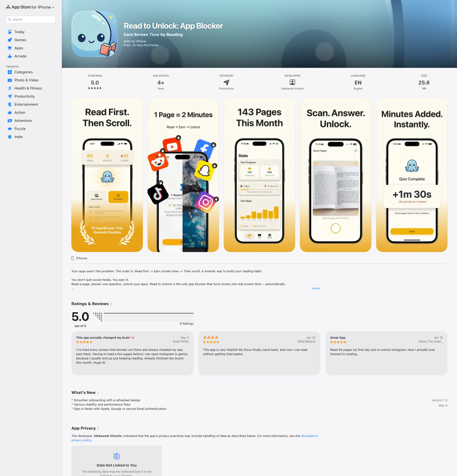Open Mike Babanin's review card

point(259,353)
